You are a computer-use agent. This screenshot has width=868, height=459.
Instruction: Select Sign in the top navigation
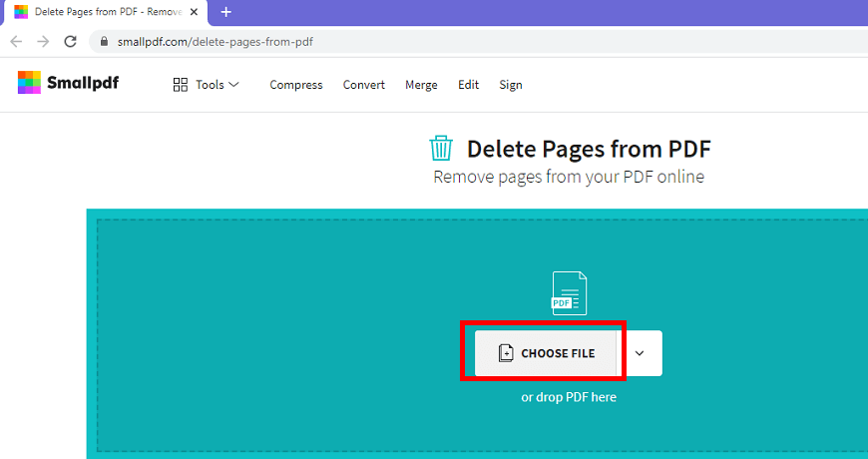point(511,85)
